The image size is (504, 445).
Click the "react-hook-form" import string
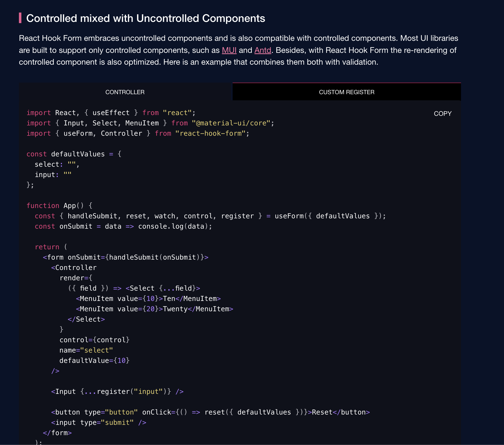coord(210,133)
